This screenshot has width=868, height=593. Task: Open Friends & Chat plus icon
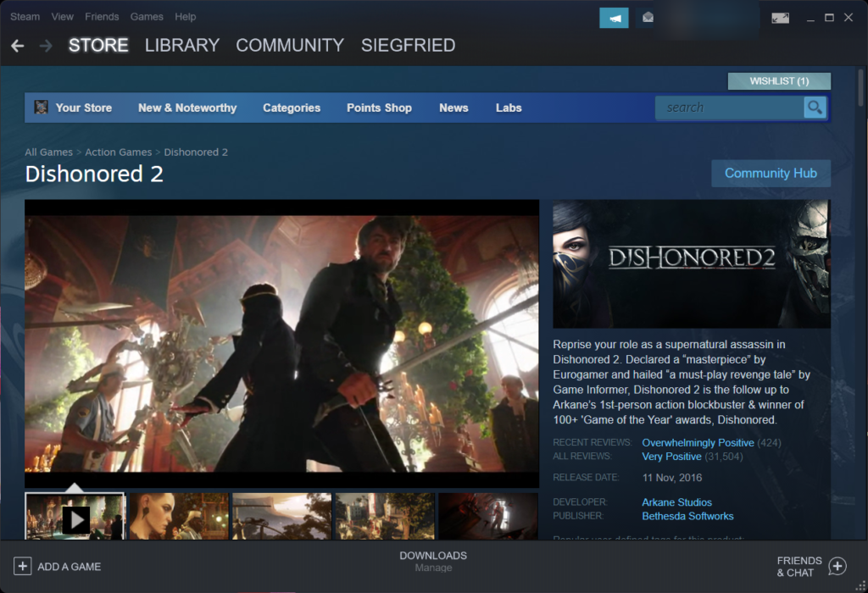click(837, 566)
